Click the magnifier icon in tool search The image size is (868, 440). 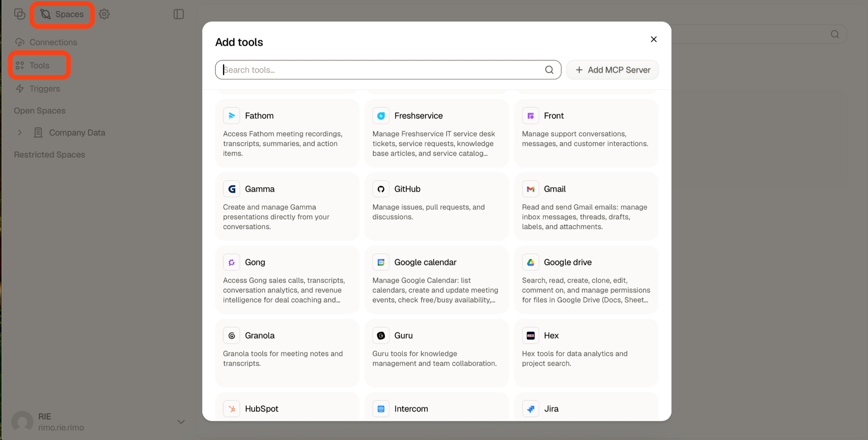click(549, 70)
